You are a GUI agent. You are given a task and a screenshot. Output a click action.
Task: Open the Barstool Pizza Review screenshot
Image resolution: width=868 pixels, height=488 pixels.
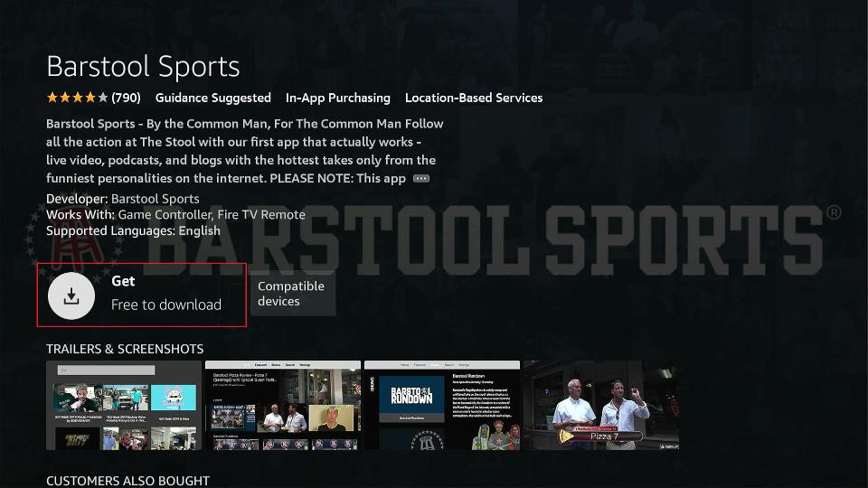click(283, 405)
